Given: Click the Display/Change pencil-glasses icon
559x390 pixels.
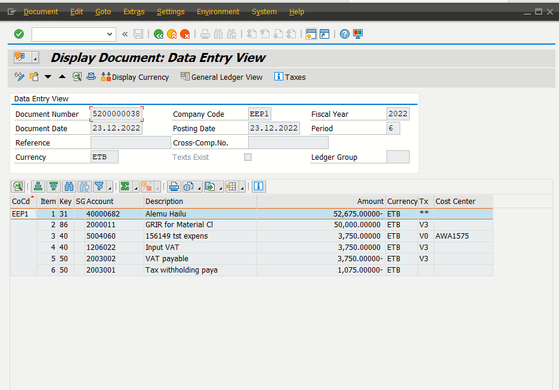Looking at the screenshot, I should pyautogui.click(x=19, y=77).
